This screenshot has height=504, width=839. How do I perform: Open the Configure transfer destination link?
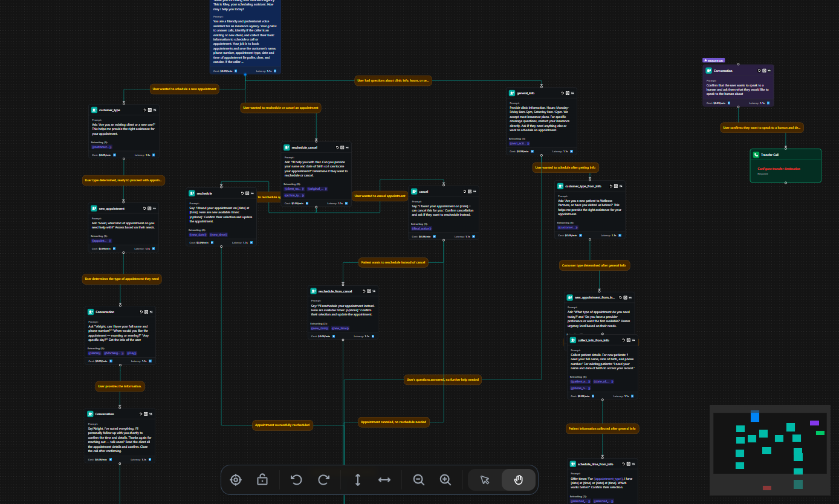click(779, 169)
